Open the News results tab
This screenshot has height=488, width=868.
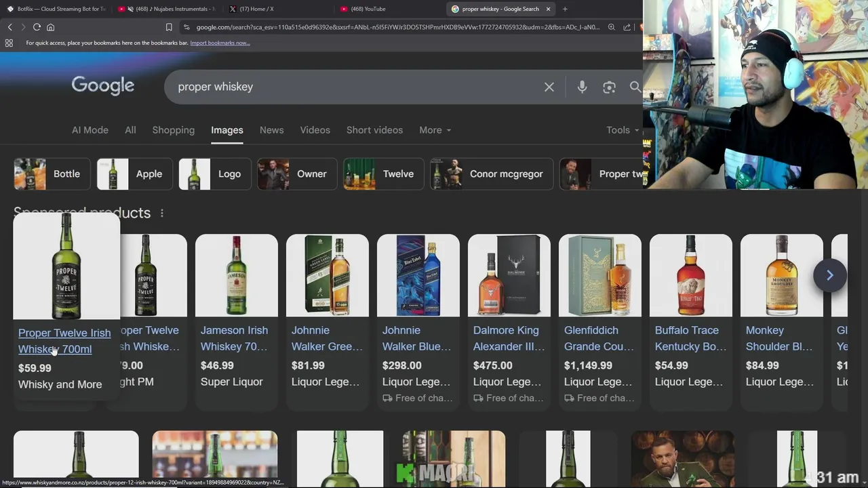(x=271, y=130)
